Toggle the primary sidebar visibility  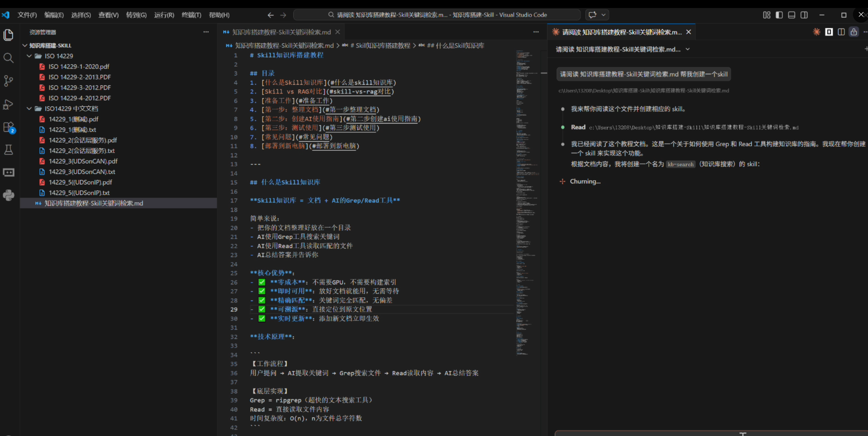779,15
